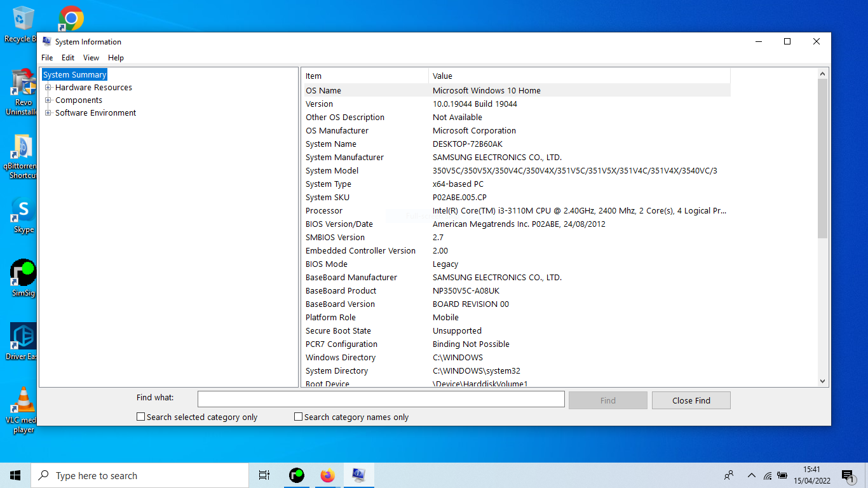Click the Find button
Image resolution: width=868 pixels, height=488 pixels.
coord(608,400)
